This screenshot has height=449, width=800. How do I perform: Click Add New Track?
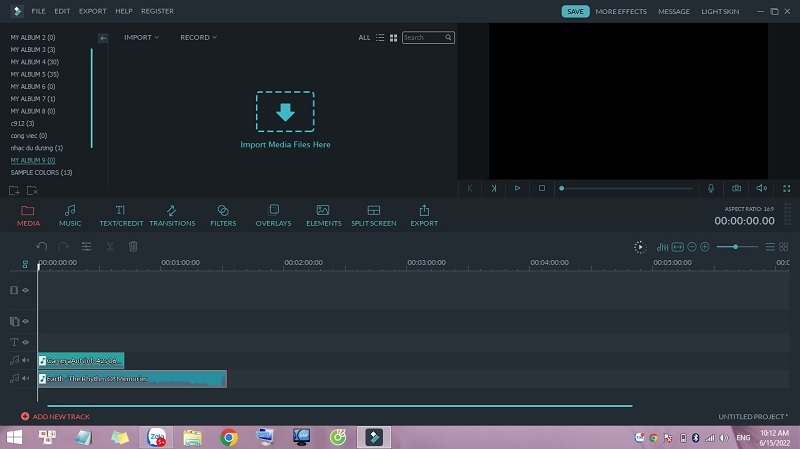pos(56,416)
